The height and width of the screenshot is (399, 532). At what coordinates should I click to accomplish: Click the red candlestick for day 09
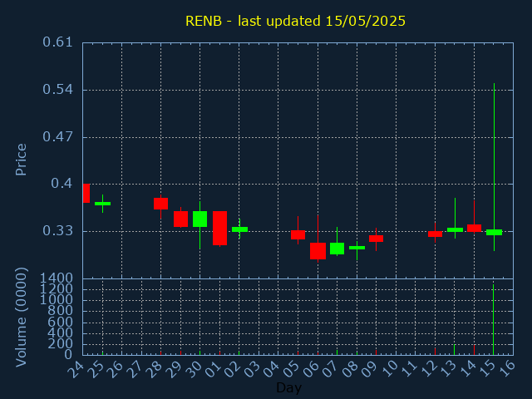377,239
